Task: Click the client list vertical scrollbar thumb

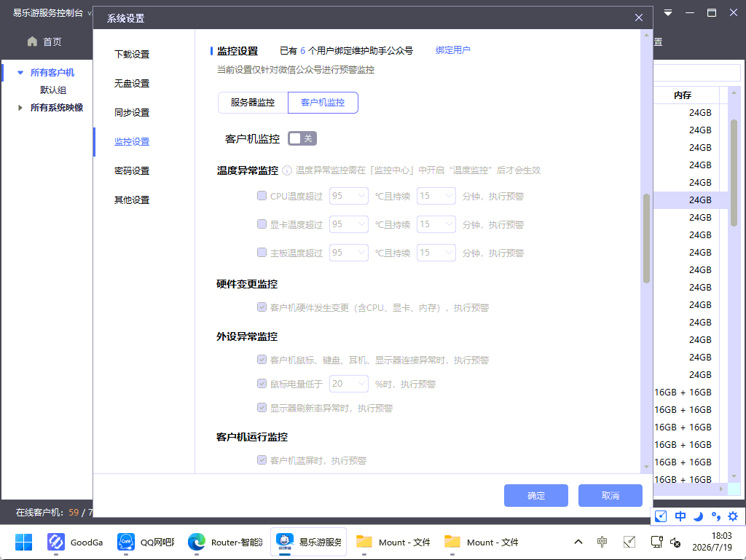Action: (x=734, y=173)
